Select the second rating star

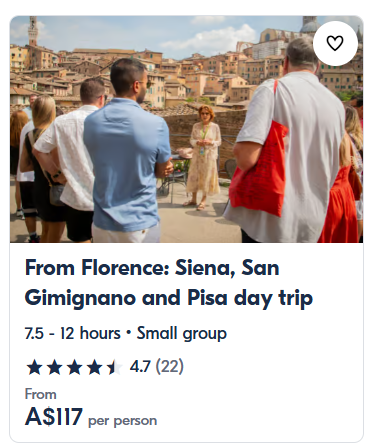coord(55,367)
